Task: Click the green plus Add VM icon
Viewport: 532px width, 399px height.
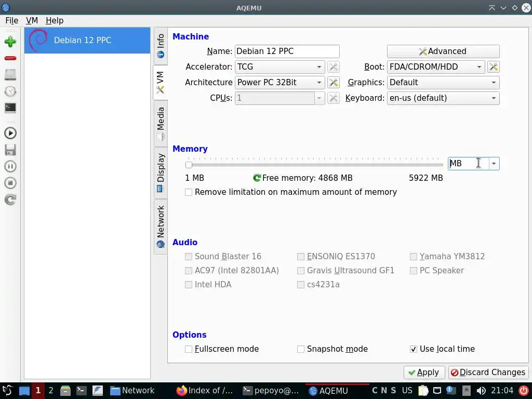Action: (x=10, y=42)
